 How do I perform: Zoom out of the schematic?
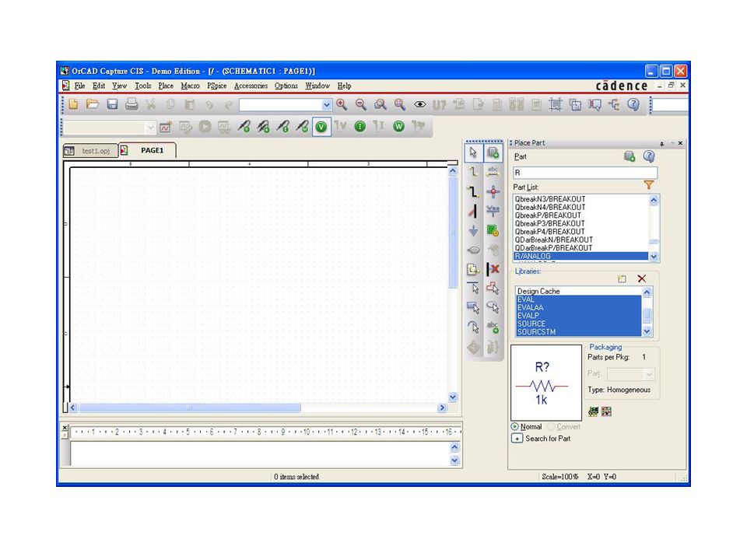[361, 105]
